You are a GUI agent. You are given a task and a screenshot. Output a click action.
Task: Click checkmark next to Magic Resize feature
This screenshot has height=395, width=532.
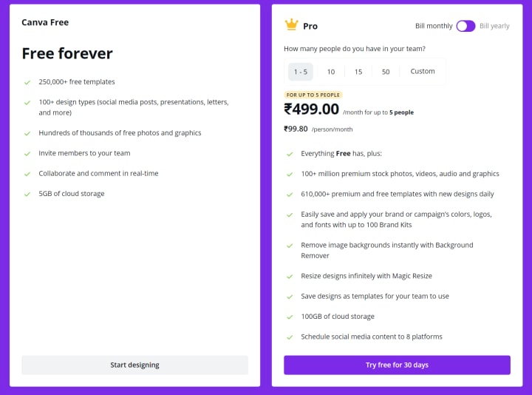(289, 276)
